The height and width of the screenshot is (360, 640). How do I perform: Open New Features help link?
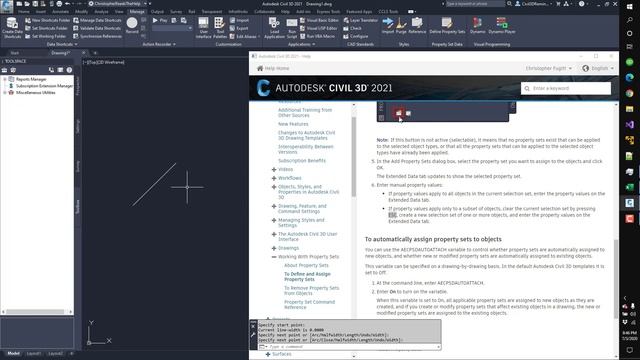[x=293, y=124]
